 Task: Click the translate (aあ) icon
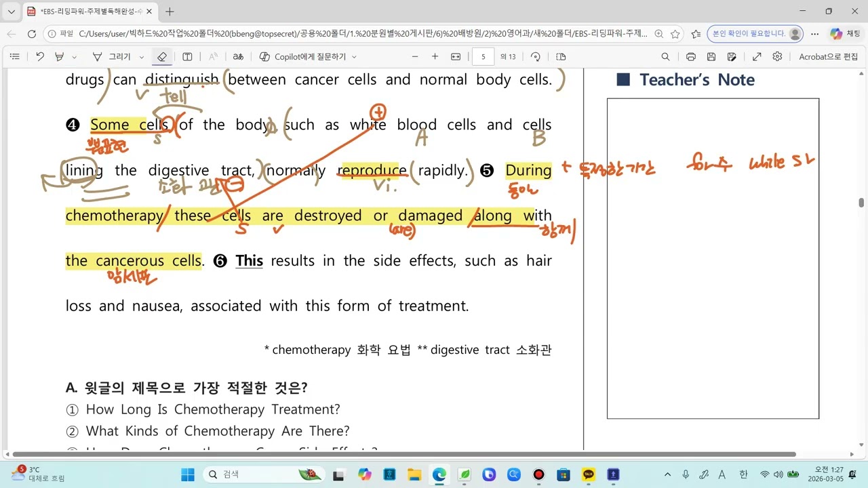(238, 57)
